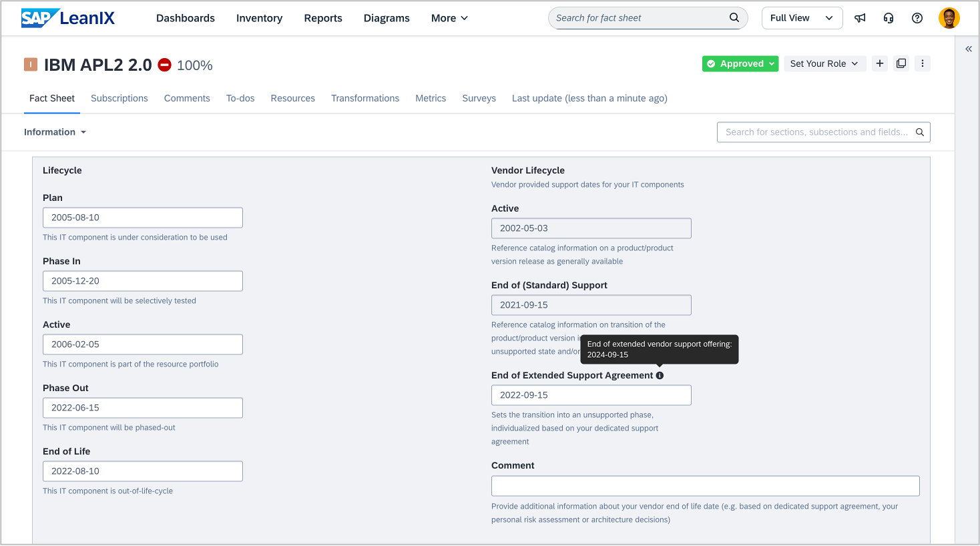Open Reports in top navigation
980x546 pixels.
coord(323,18)
